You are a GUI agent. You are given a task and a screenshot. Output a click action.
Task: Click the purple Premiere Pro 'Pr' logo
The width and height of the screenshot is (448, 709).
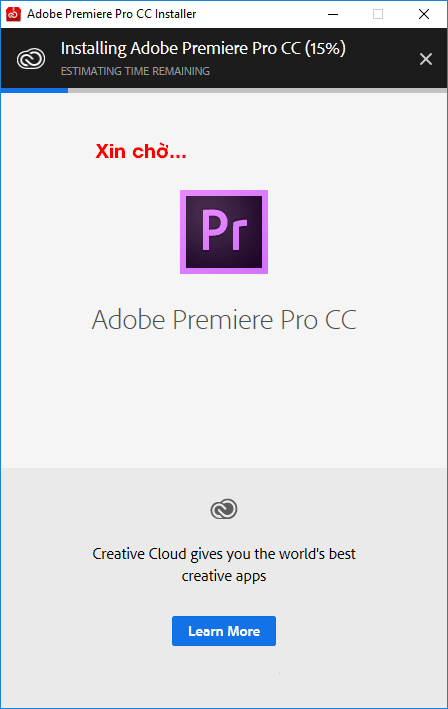pos(224,232)
